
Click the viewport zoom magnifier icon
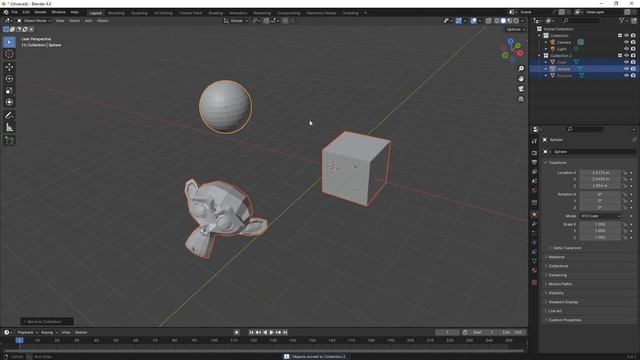521,69
